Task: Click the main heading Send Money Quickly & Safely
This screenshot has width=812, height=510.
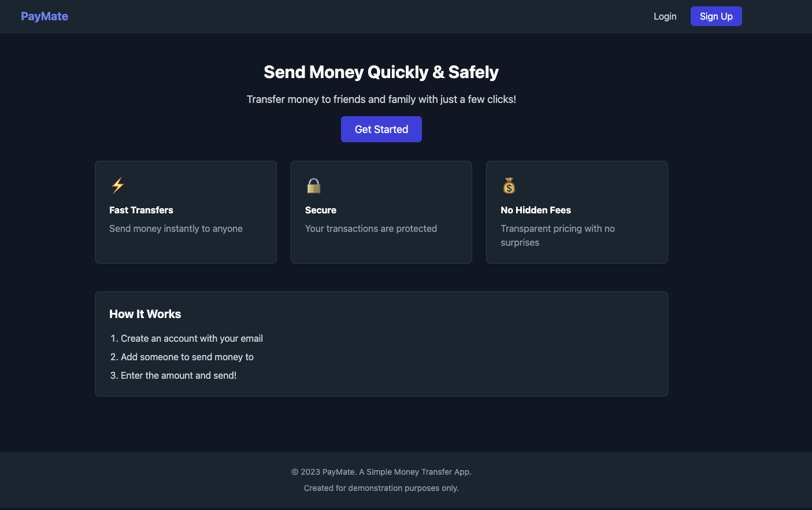Action: [381, 72]
